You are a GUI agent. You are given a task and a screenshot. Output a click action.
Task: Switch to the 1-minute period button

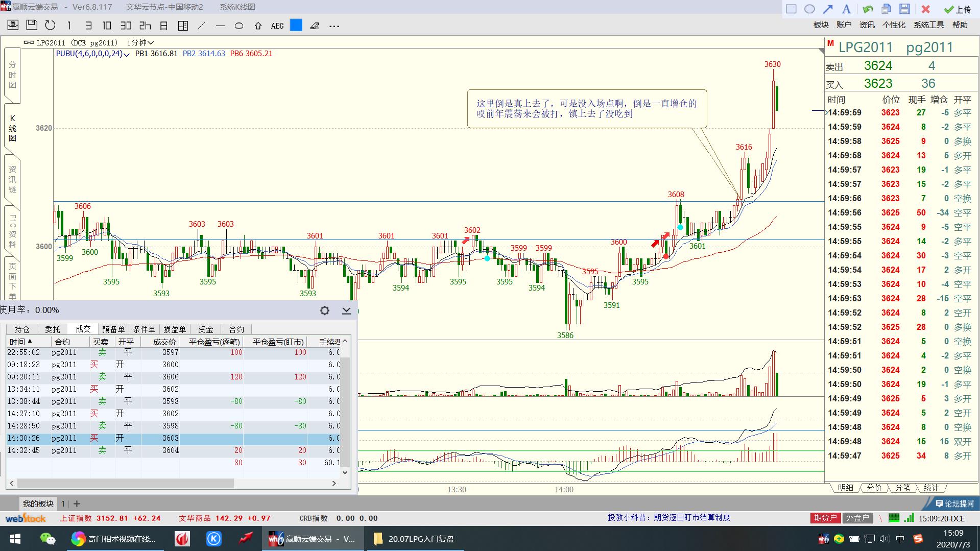pos(69,26)
